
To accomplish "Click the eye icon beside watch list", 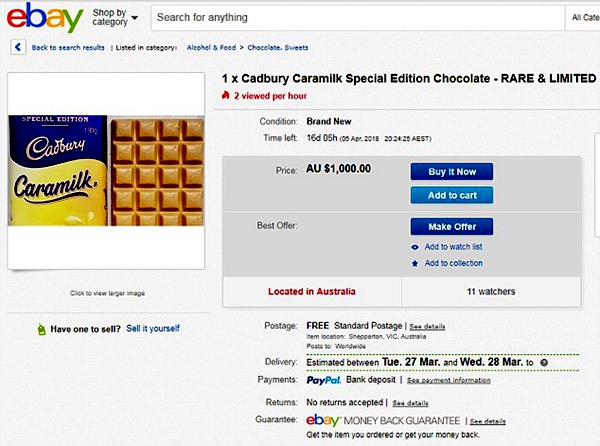I will pyautogui.click(x=415, y=246).
